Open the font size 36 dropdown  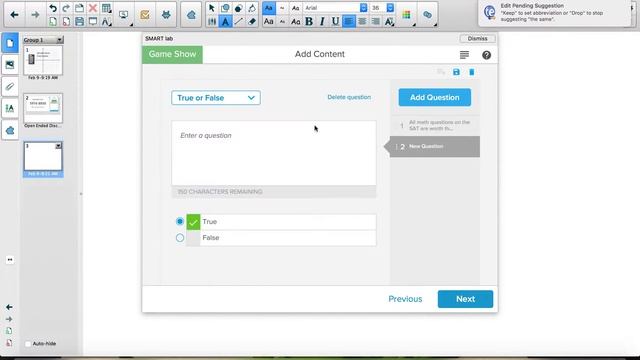coord(390,8)
